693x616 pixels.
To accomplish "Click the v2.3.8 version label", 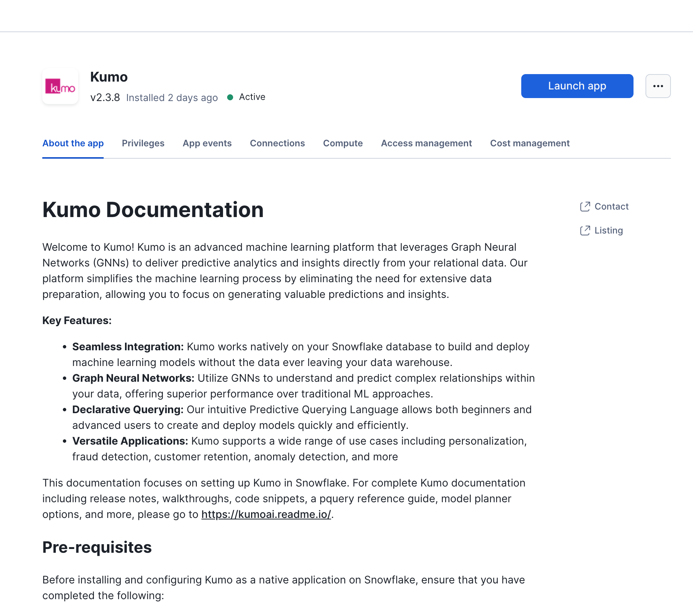I will click(105, 98).
